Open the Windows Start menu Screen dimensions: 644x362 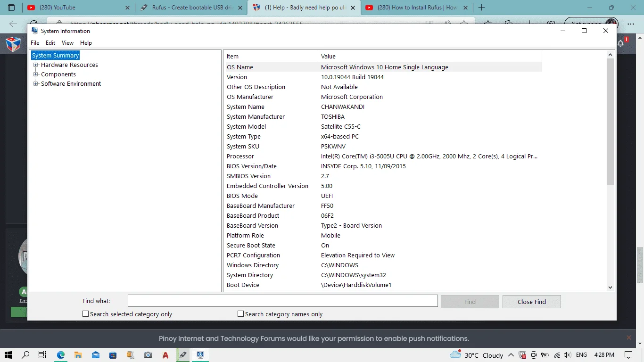point(8,355)
